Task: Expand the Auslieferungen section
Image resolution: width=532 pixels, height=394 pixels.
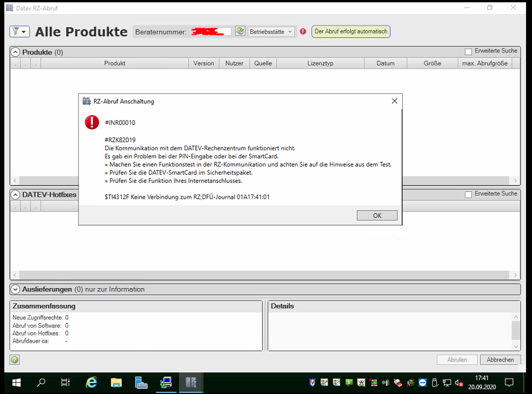Action: (x=15, y=289)
